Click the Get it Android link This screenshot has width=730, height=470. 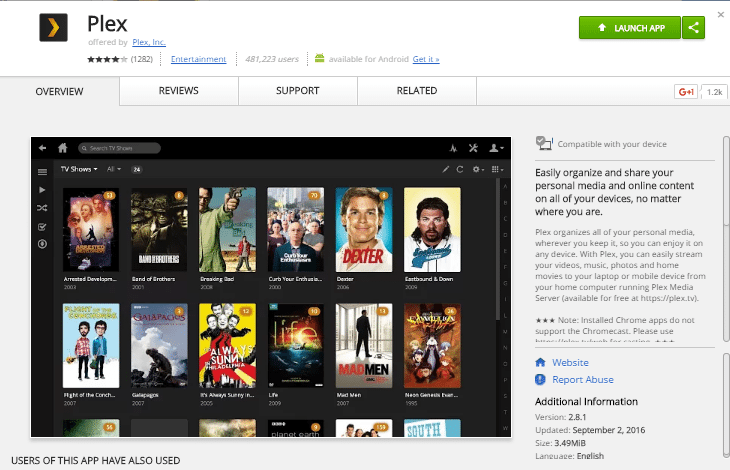(426, 59)
